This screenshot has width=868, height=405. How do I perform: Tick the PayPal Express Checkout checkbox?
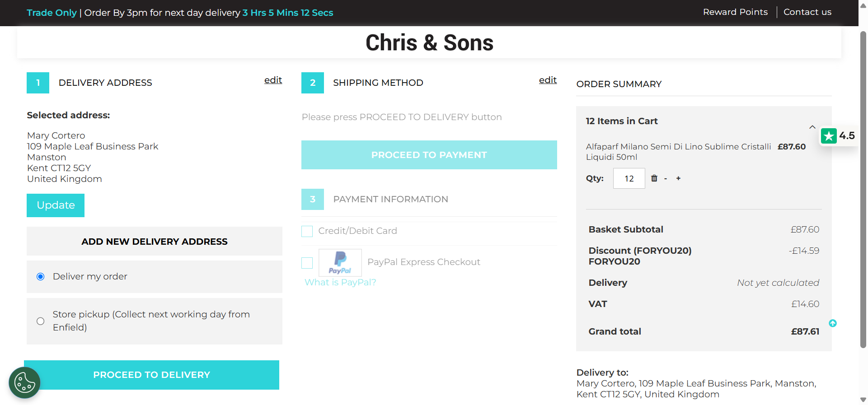[307, 263]
